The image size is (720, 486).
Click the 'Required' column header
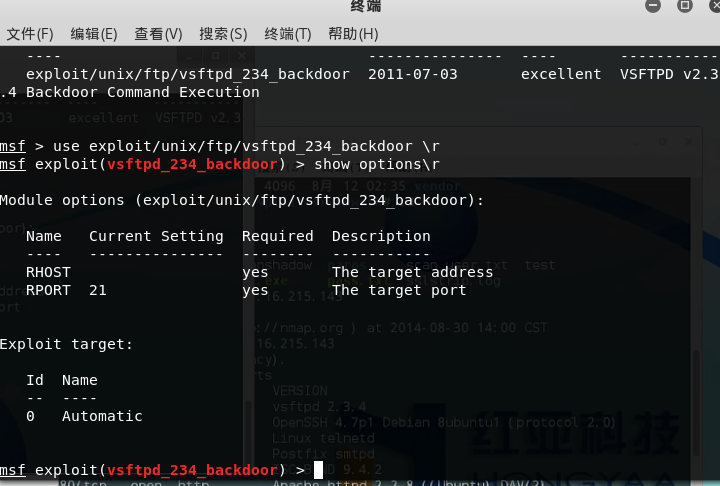click(278, 236)
